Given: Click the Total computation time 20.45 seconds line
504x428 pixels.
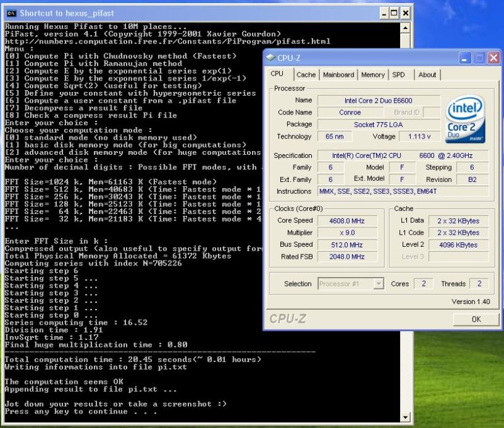Looking at the screenshot, I should (x=133, y=359).
